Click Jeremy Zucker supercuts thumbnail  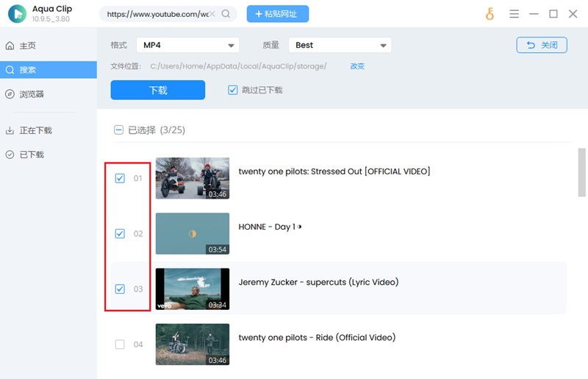[x=193, y=289]
